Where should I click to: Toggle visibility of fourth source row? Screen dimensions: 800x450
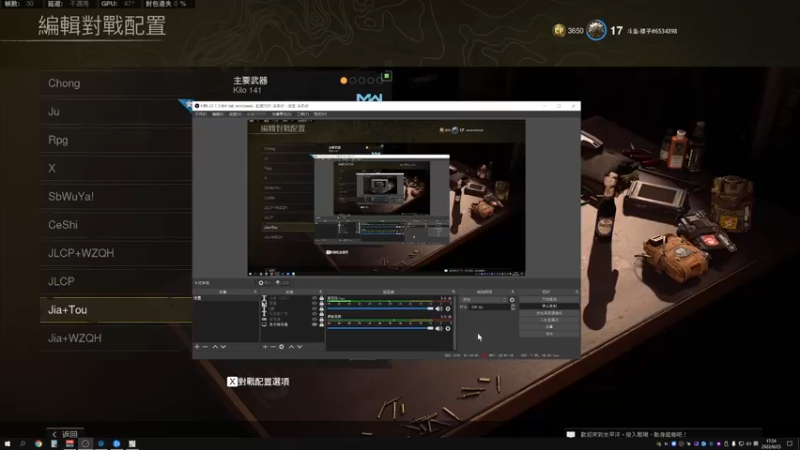tap(314, 314)
